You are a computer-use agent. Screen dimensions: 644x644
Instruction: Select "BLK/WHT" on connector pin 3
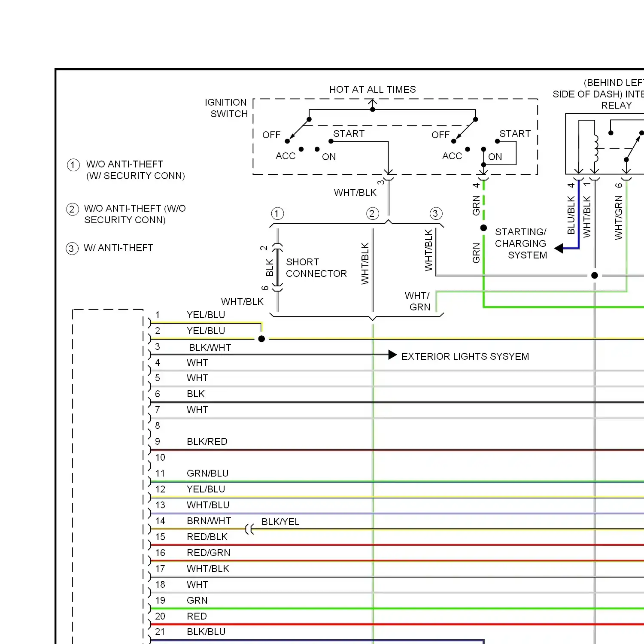click(x=210, y=347)
